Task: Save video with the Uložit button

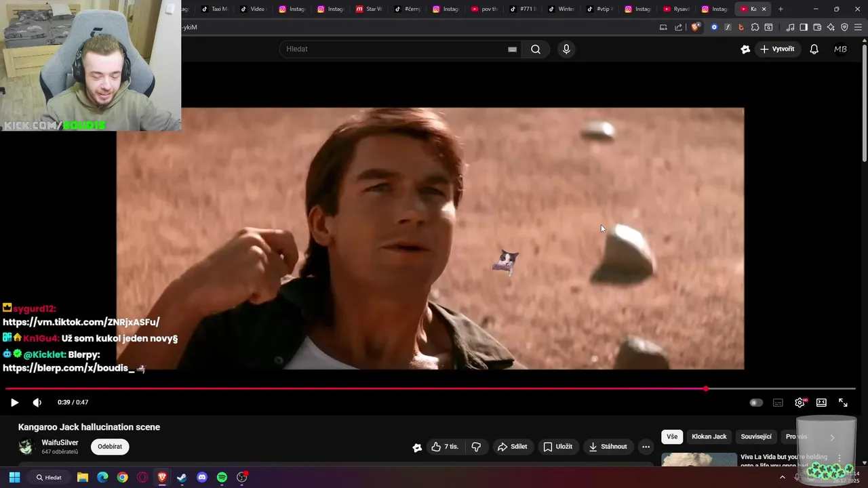Action: tap(557, 447)
